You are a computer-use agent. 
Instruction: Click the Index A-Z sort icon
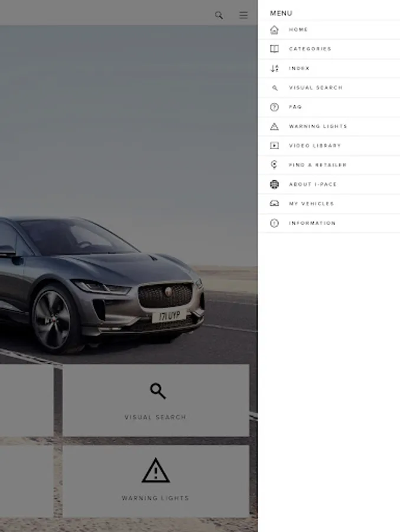pos(274,68)
